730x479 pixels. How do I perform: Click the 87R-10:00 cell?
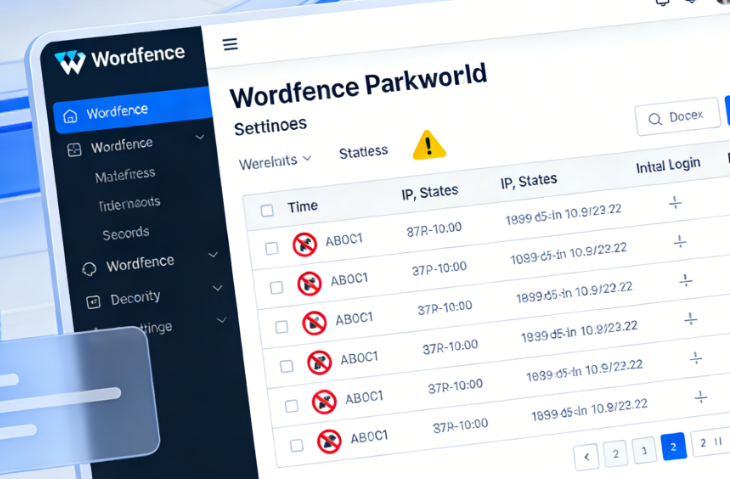click(434, 229)
